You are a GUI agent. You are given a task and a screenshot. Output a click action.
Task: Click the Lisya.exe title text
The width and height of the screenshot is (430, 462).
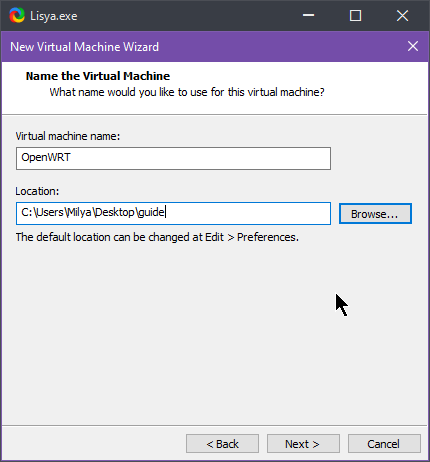[54, 16]
